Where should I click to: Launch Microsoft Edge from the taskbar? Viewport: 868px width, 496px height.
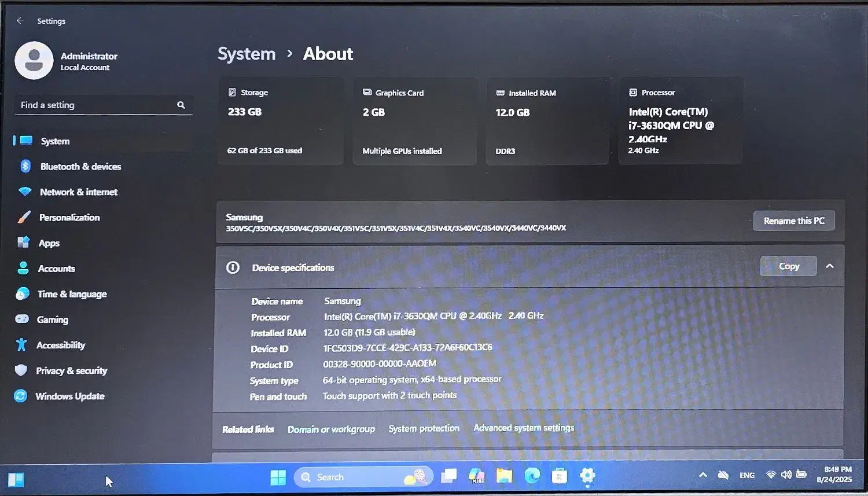click(x=532, y=476)
